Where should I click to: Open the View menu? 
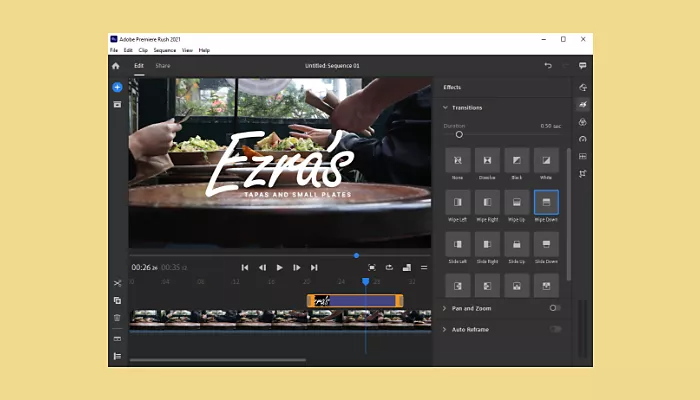[187, 50]
